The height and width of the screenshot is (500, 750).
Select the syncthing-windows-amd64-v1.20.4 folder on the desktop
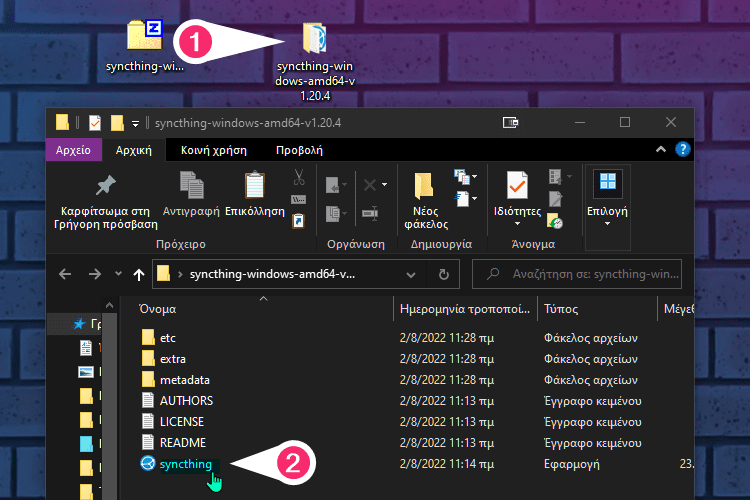tap(315, 61)
